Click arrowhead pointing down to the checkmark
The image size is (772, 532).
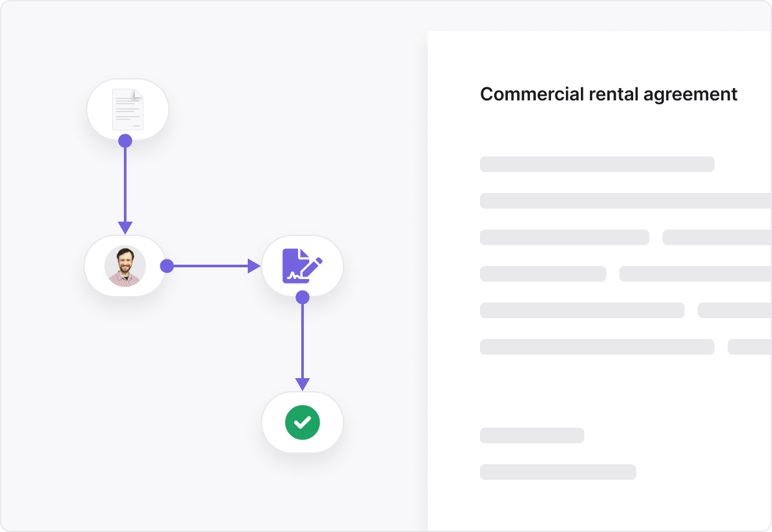(303, 384)
